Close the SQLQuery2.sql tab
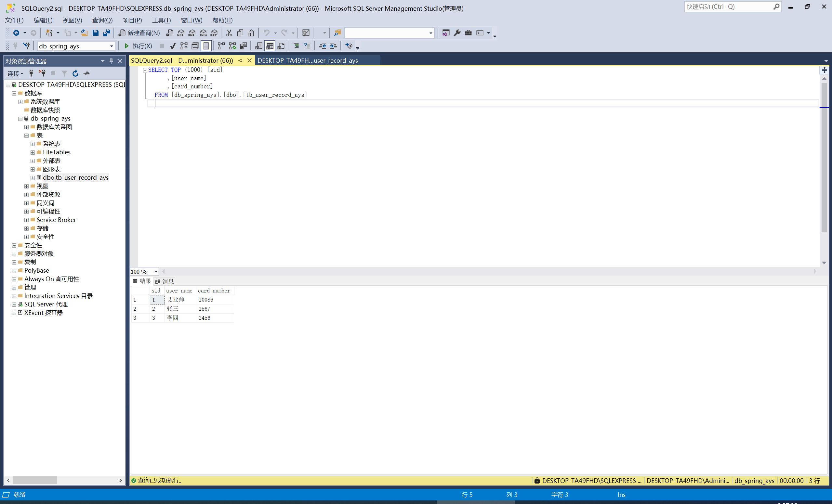The width and height of the screenshot is (832, 504). point(249,60)
